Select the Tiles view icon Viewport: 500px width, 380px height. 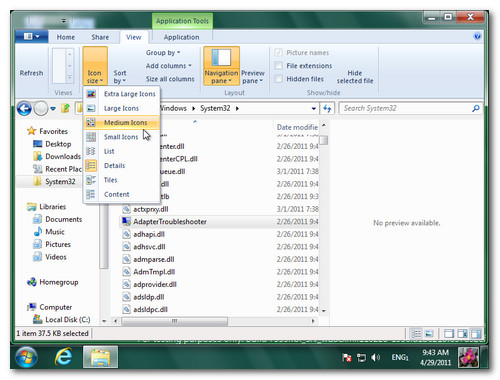point(91,180)
